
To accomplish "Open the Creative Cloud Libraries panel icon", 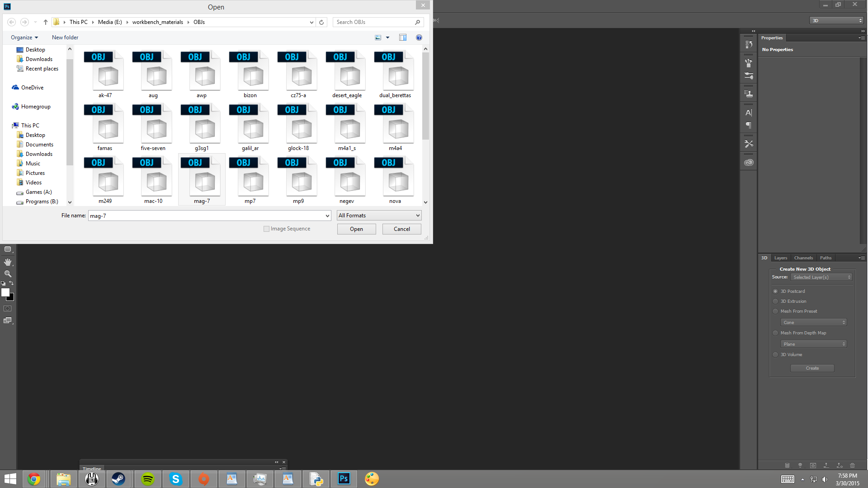I will pos(749,162).
